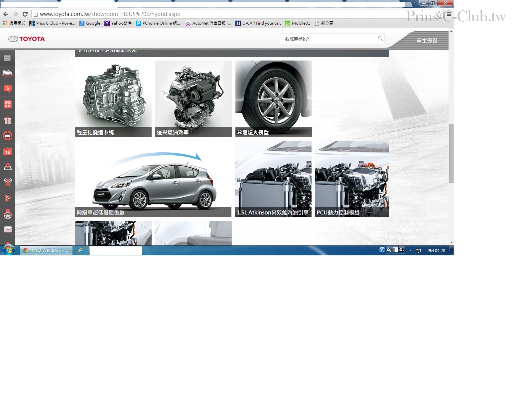The image size is (532, 399).
Task: Open the 輕量化變速系統 transmission thumbnail
Action: [113, 99]
